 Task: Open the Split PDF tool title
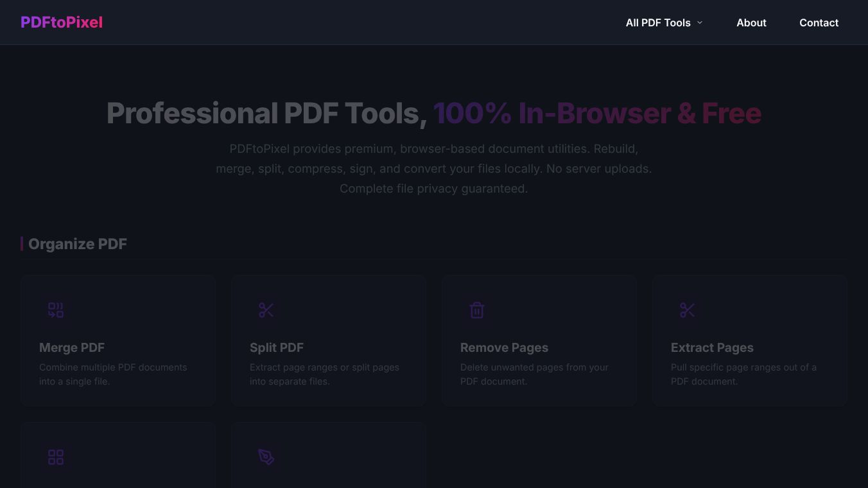pos(277,347)
